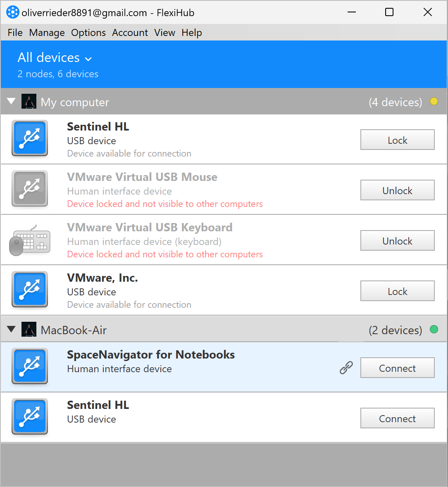Lock the Sentinel HL device
448x487 pixels.
pos(397,140)
